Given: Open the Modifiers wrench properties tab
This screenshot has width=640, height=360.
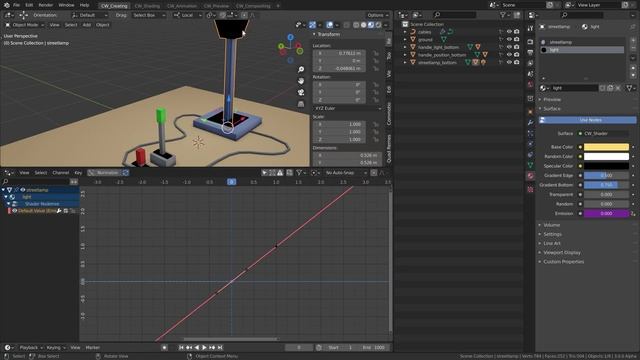Looking at the screenshot, I should [x=530, y=122].
